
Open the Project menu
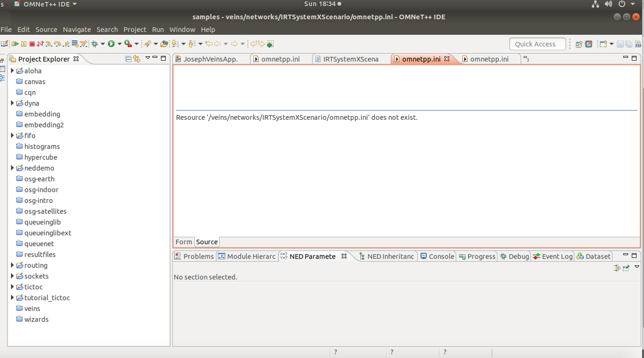[134, 30]
